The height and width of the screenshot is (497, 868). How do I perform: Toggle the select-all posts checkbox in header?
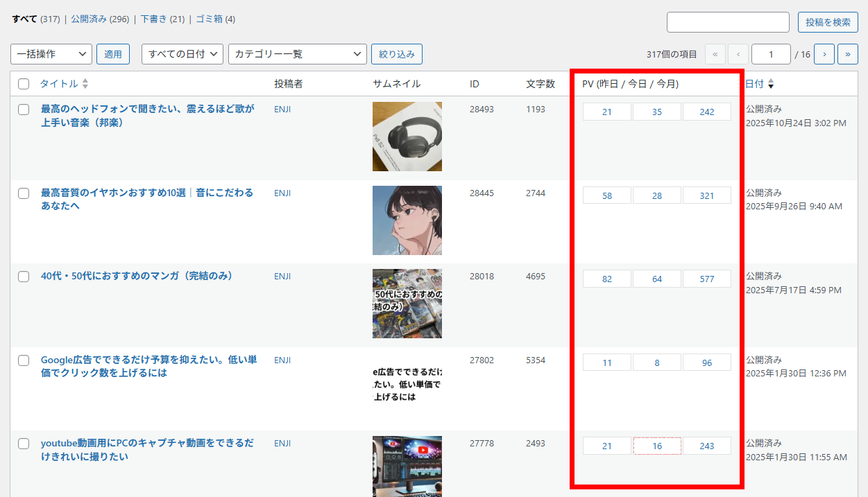point(24,84)
